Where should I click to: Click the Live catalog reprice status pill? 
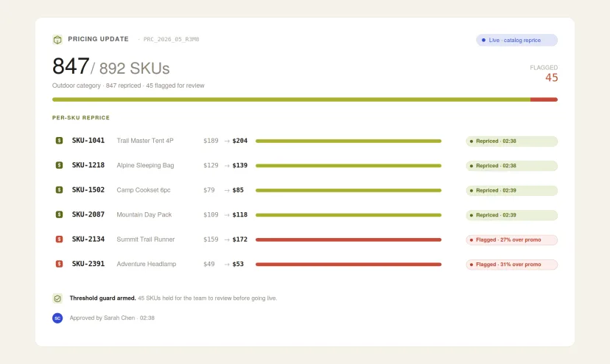pyautogui.click(x=516, y=40)
